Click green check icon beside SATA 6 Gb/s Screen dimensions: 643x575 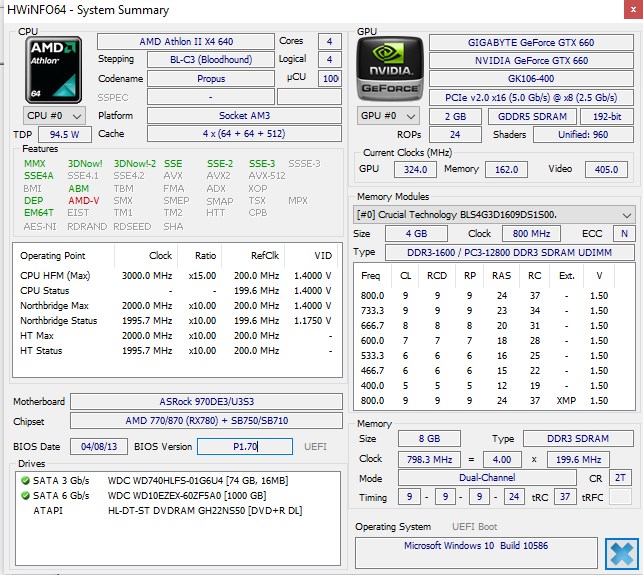point(25,496)
